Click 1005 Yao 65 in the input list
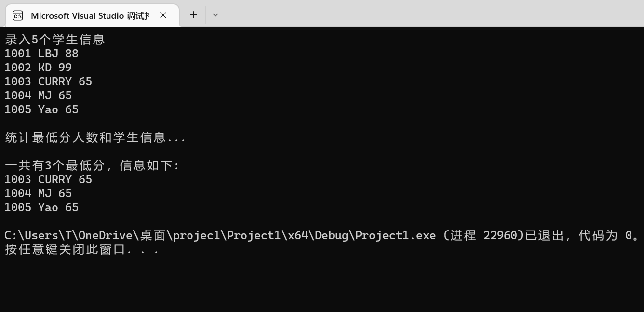644x312 pixels. pyautogui.click(x=41, y=109)
